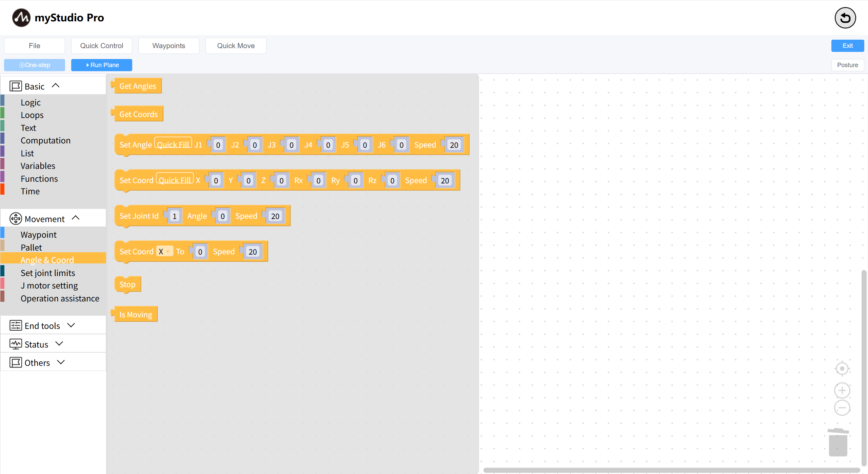Click the blue Exit button

point(847,46)
